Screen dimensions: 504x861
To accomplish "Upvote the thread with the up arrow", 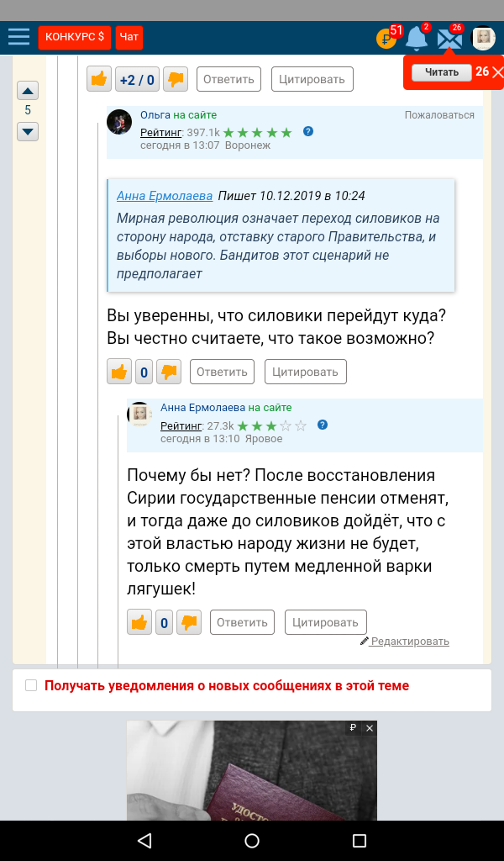I will coord(28,91).
